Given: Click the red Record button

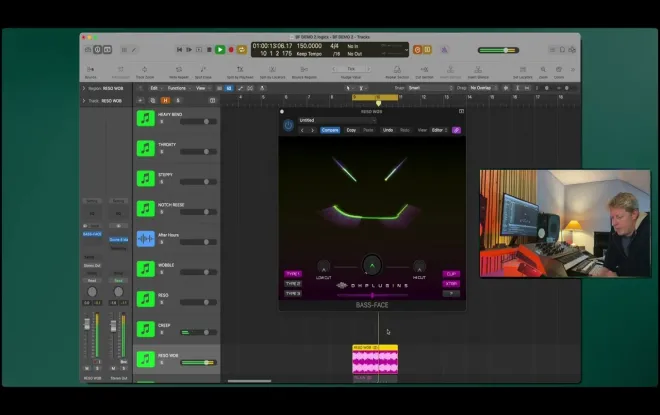Looking at the screenshot, I should pos(231,50).
